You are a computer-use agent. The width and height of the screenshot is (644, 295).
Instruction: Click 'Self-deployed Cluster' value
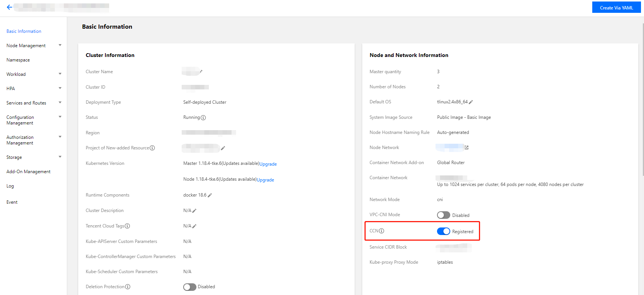[x=205, y=102]
